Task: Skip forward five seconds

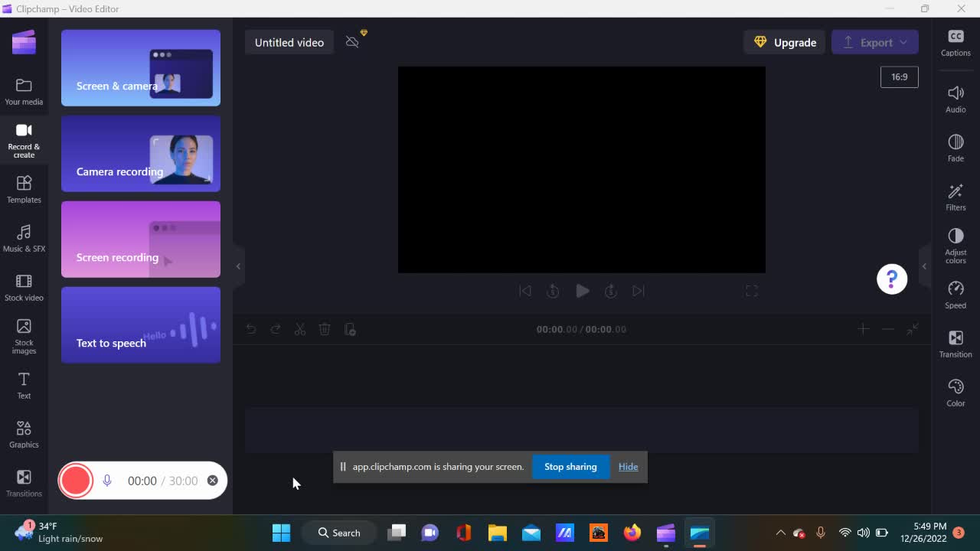Action: pyautogui.click(x=610, y=291)
